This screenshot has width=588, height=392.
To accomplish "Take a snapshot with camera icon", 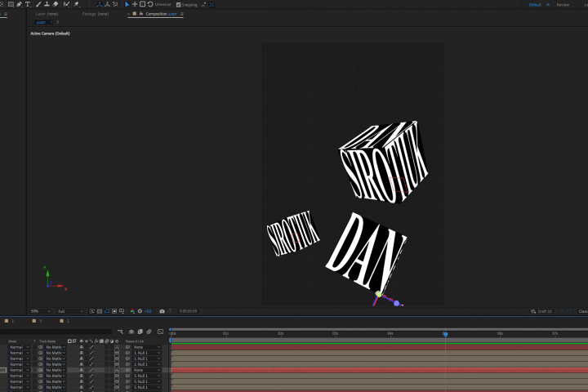I will pyautogui.click(x=162, y=311).
